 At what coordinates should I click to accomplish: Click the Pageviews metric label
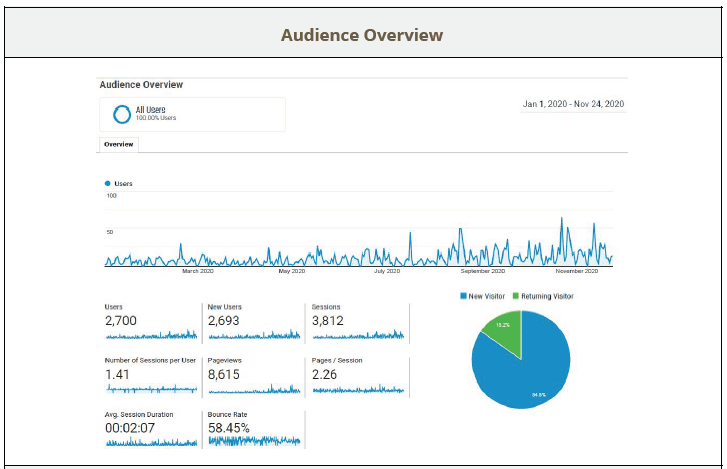224,360
